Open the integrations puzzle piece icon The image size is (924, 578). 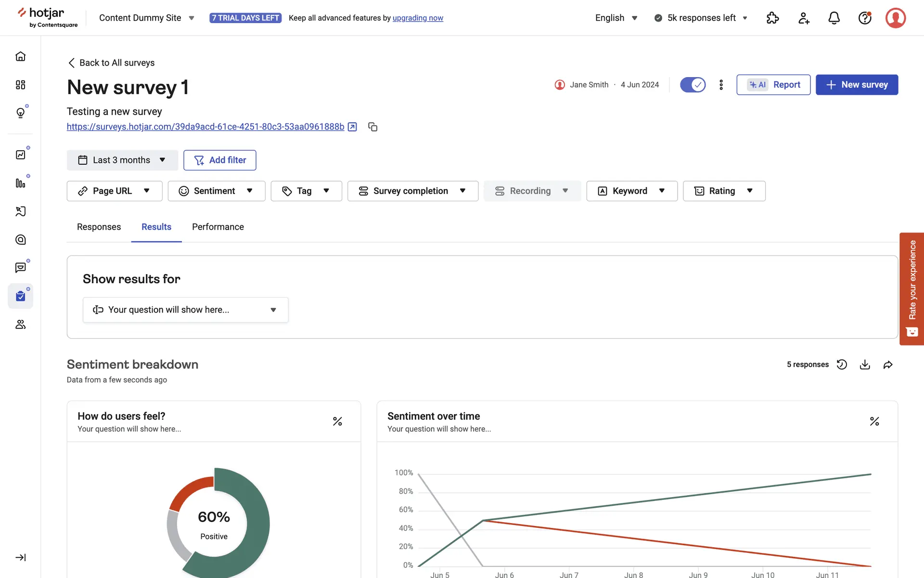(x=772, y=18)
